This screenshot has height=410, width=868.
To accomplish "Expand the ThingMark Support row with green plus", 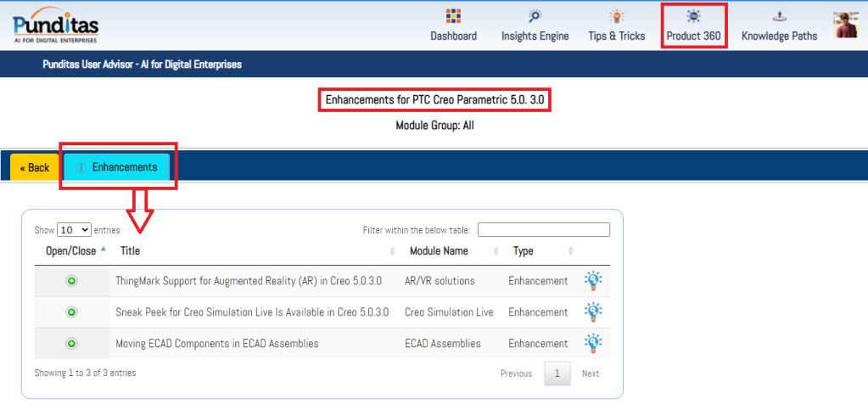I will [x=72, y=281].
